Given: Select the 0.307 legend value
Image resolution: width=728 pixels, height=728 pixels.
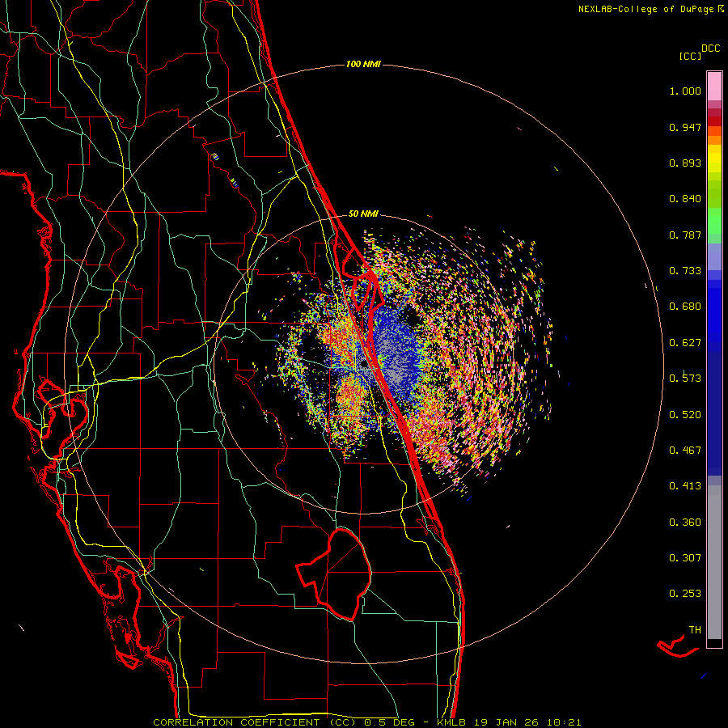Looking at the screenshot, I should click(685, 558).
